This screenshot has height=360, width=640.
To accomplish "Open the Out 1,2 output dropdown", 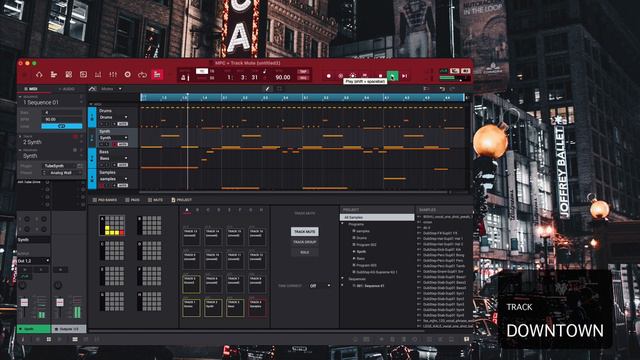I will pos(33,260).
